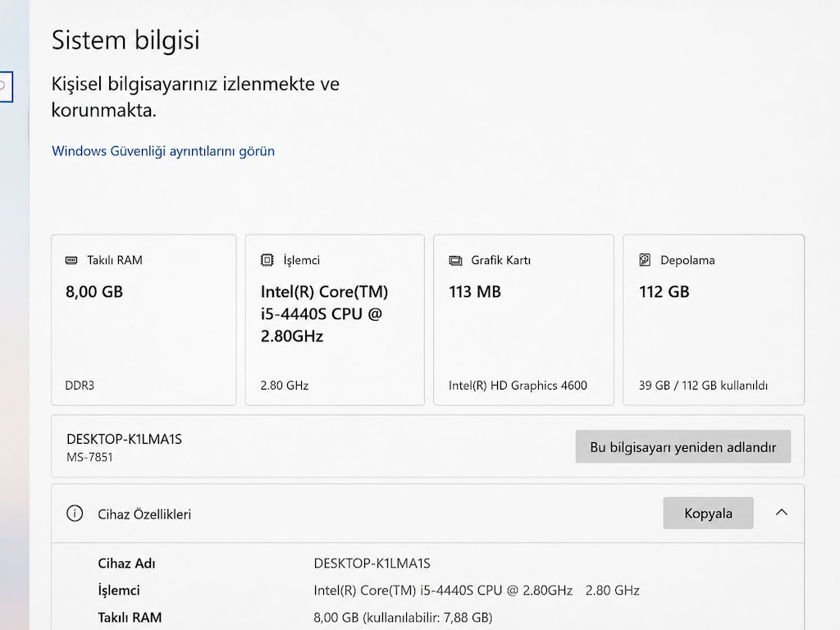Select the 113 MB graphics memory value
The height and width of the screenshot is (630, 840).
point(475,292)
